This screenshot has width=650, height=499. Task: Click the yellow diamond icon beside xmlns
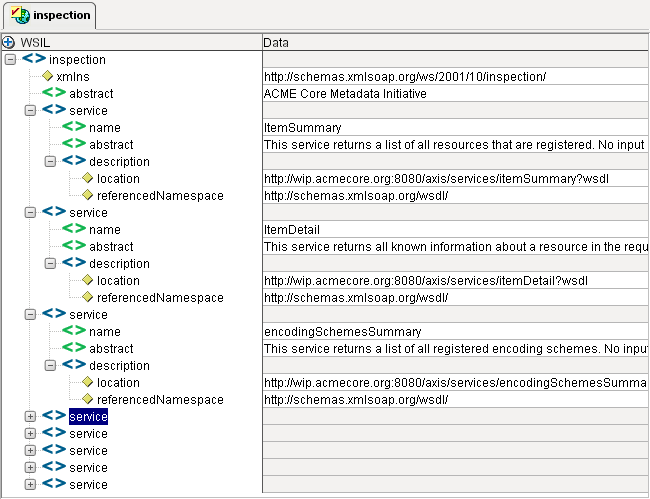point(46,76)
